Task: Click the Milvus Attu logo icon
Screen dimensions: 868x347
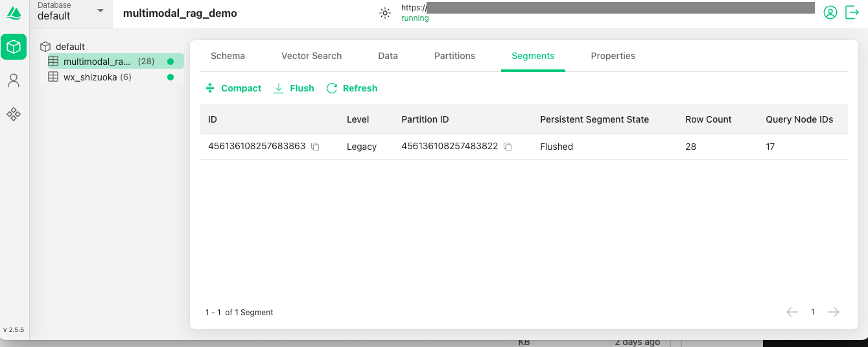Action: (14, 13)
